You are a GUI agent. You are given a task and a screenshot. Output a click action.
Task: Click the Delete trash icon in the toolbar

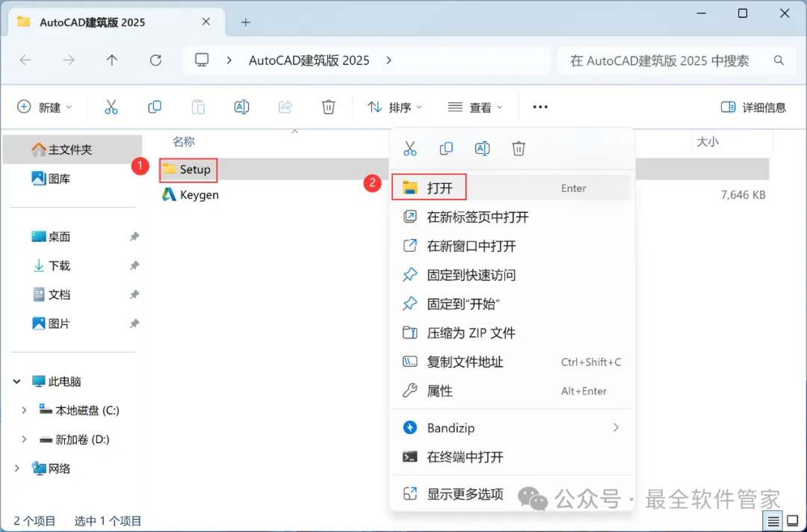click(x=328, y=107)
